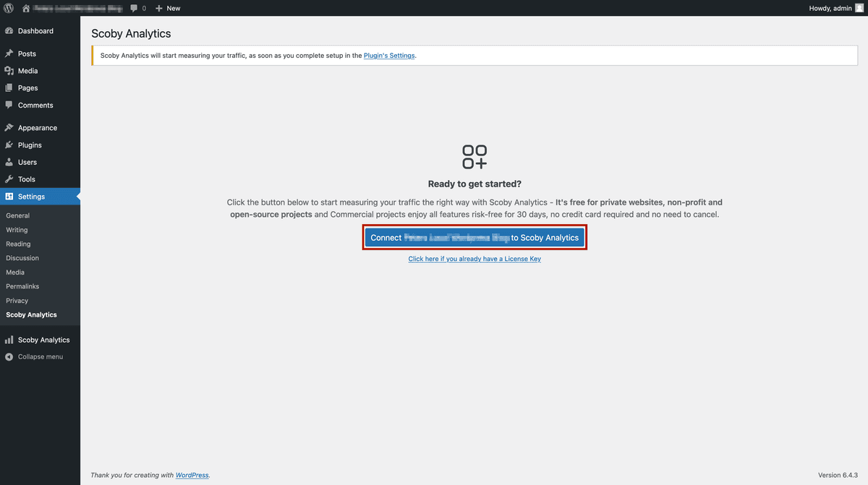Click the Pages document icon
This screenshot has height=485, width=868.
point(9,87)
